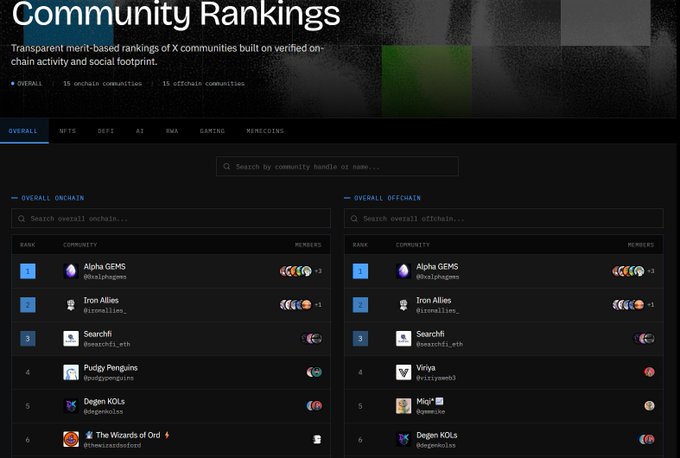View Miqi member avatar

(x=649, y=406)
